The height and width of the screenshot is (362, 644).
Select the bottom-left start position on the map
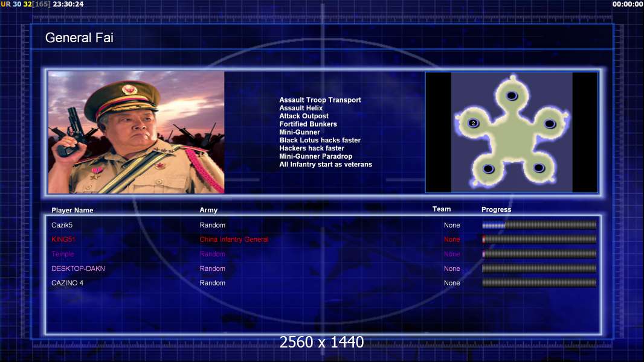(488, 168)
